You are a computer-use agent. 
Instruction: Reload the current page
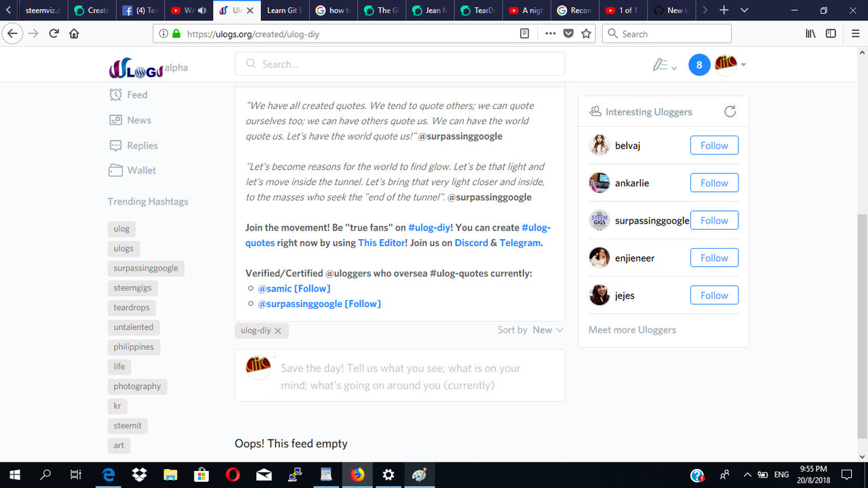coord(54,33)
